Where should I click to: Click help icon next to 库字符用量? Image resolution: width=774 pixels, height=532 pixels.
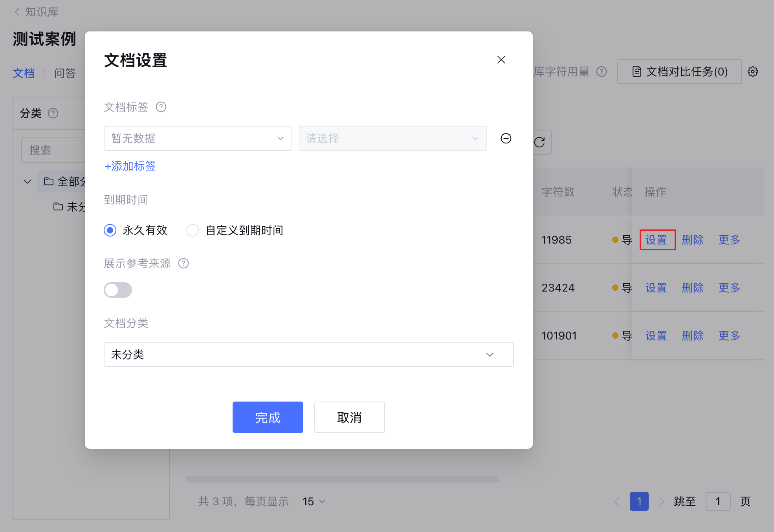tap(601, 72)
